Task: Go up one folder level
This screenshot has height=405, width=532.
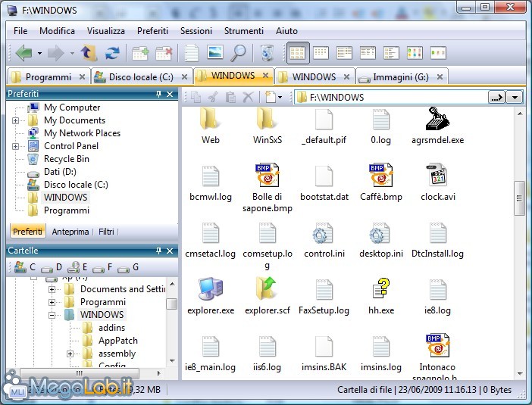Action: 88,53
